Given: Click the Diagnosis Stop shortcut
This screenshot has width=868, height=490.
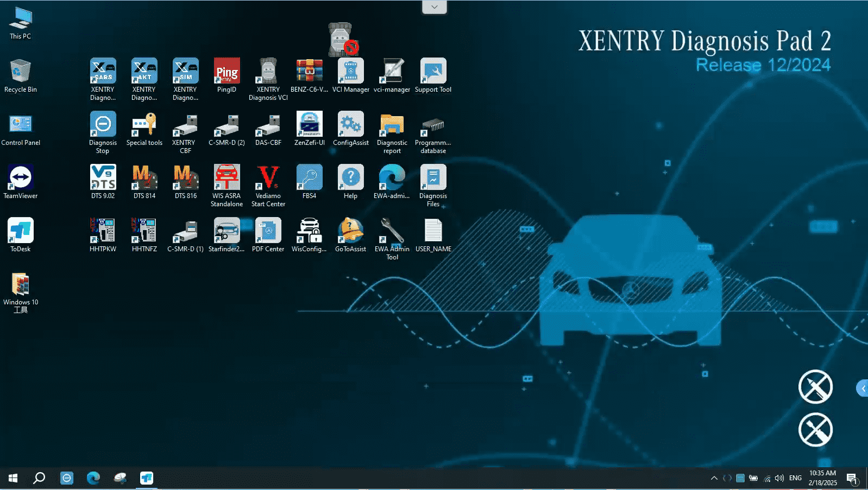Looking at the screenshot, I should click(103, 125).
